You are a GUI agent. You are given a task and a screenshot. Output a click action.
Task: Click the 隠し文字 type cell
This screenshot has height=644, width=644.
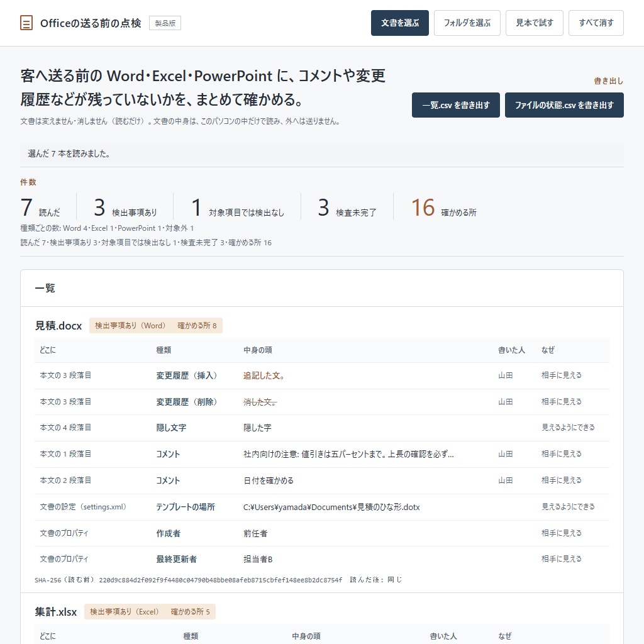coord(171,428)
